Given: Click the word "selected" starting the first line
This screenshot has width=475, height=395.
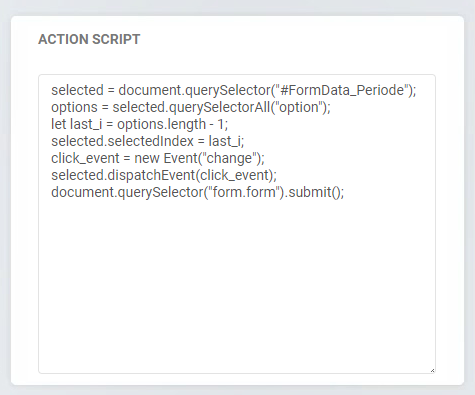Looking at the screenshot, I should click(x=77, y=90).
